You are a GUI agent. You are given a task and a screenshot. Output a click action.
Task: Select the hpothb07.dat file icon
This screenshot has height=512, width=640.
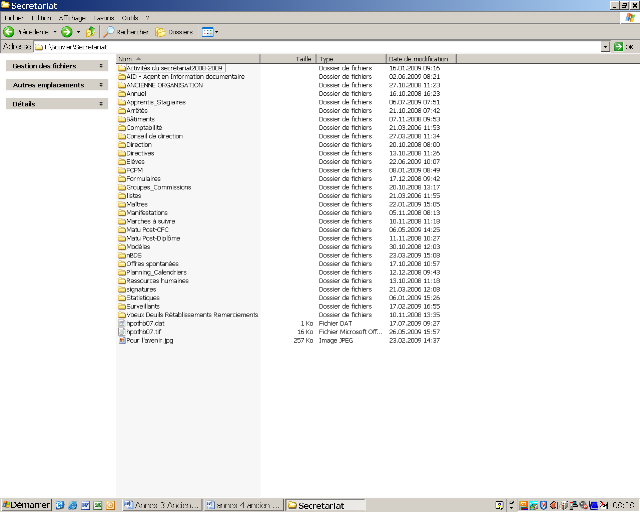122,323
